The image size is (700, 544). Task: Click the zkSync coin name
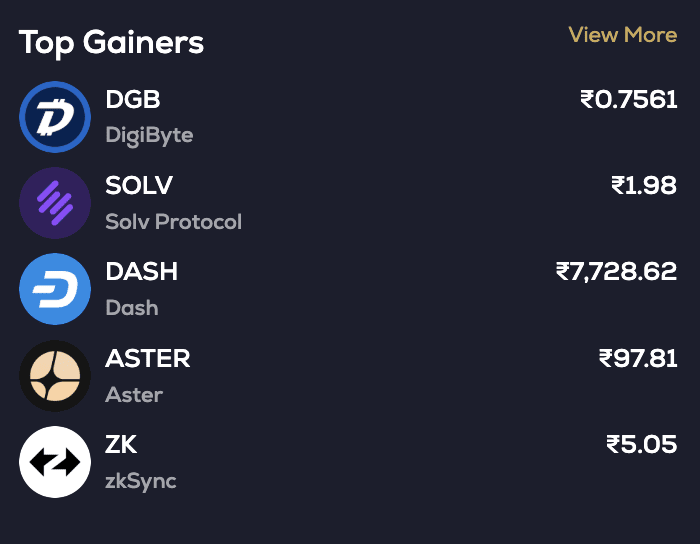coord(140,481)
